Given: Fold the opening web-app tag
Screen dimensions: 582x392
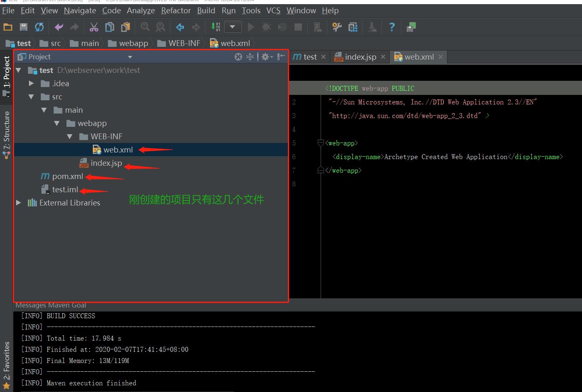Looking at the screenshot, I should (321, 143).
